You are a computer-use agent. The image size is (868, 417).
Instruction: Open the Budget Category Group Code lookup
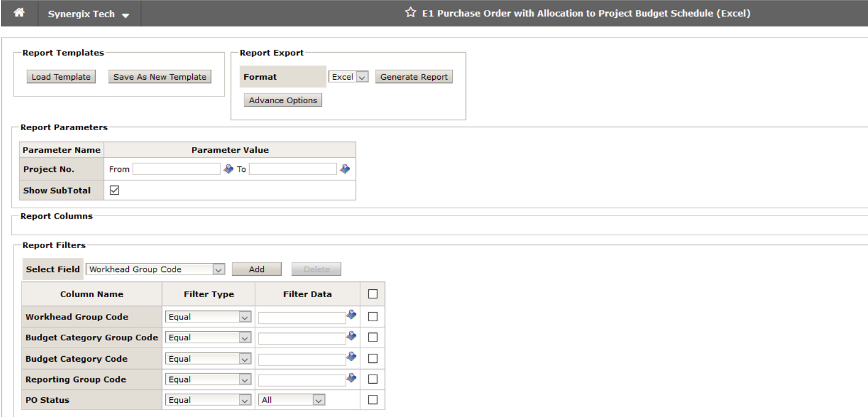[x=351, y=336]
